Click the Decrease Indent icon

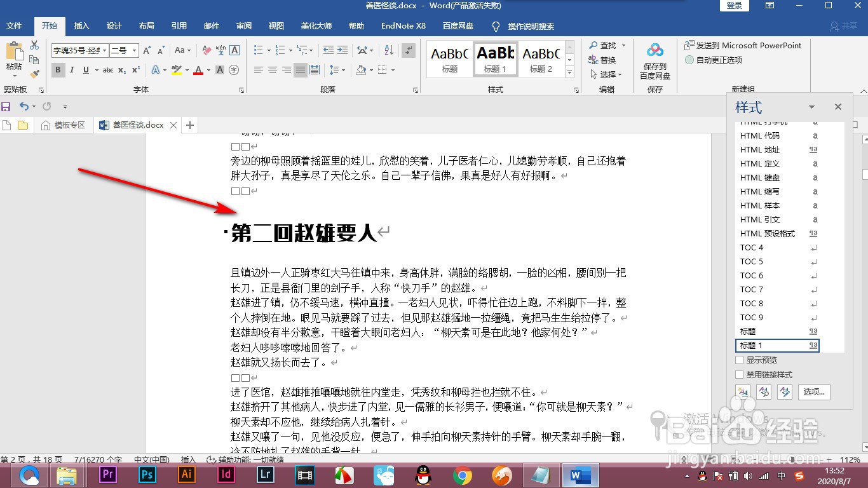tap(328, 50)
